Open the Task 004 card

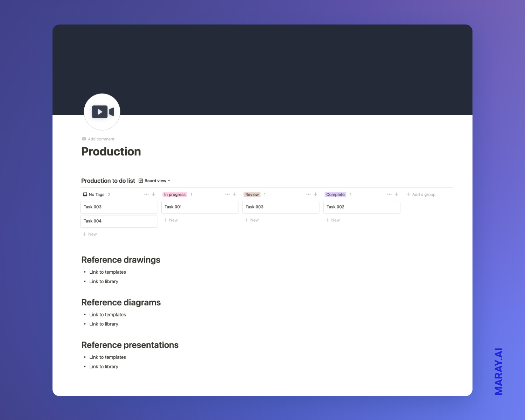(x=119, y=221)
